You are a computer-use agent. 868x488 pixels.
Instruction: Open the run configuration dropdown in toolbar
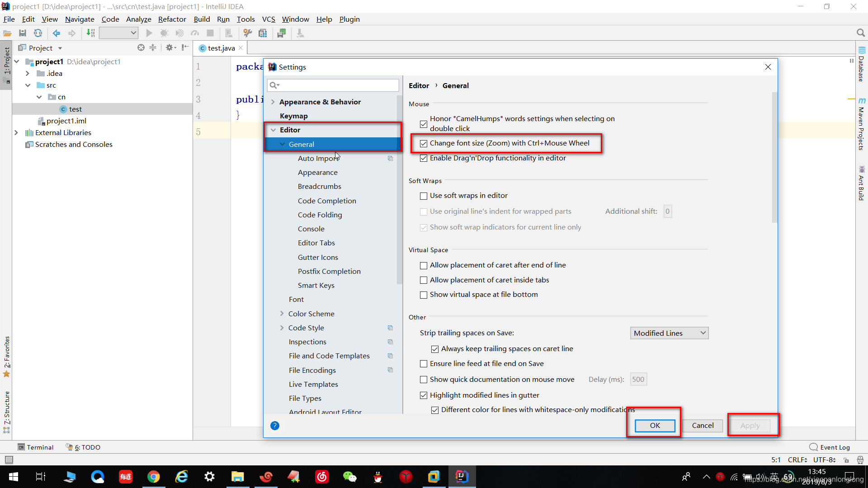(118, 33)
